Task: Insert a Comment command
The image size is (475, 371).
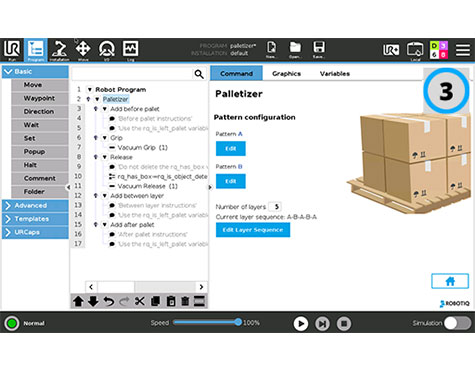Action: pyautogui.click(x=40, y=178)
